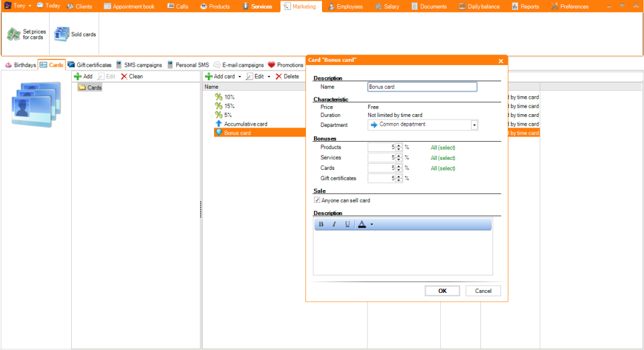Uncheck Anyone can sell card checkbox
Viewport: 644px width, 350px height.
pos(317,200)
